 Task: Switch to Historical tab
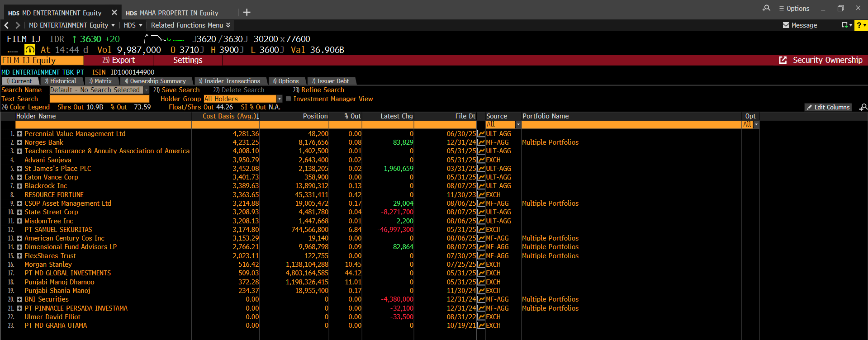point(60,81)
